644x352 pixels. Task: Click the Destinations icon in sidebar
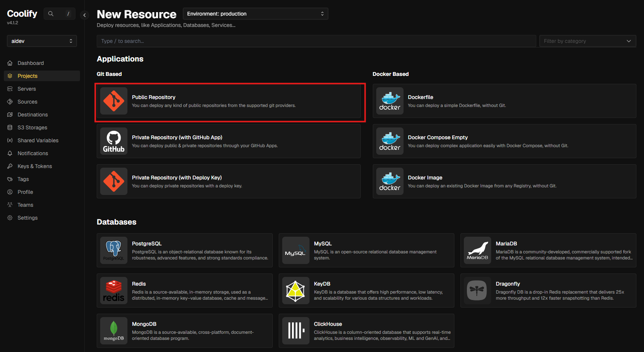[x=10, y=115]
